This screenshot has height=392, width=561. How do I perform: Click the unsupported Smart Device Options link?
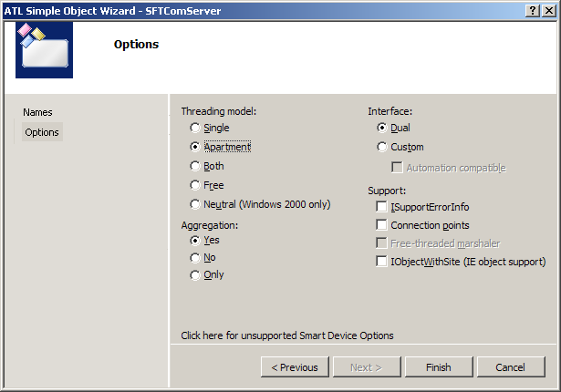[287, 335]
